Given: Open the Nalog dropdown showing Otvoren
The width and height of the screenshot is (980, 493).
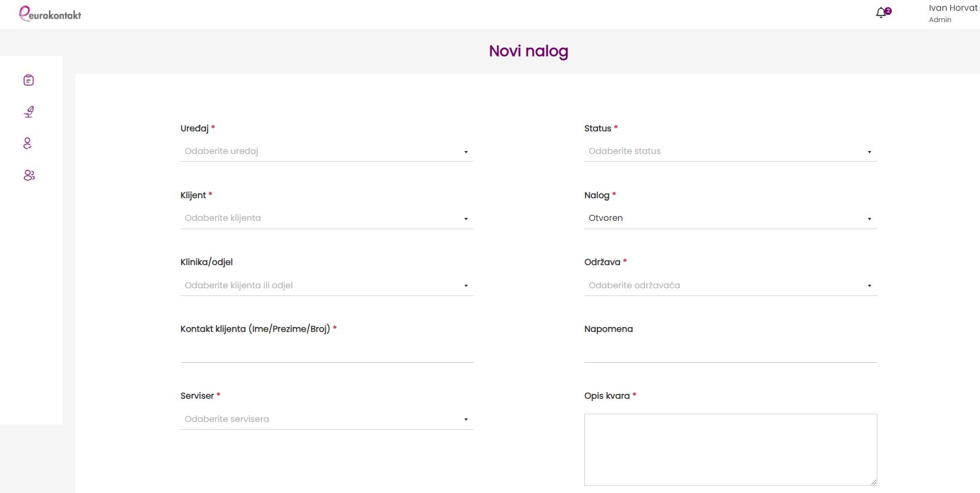Looking at the screenshot, I should click(731, 218).
